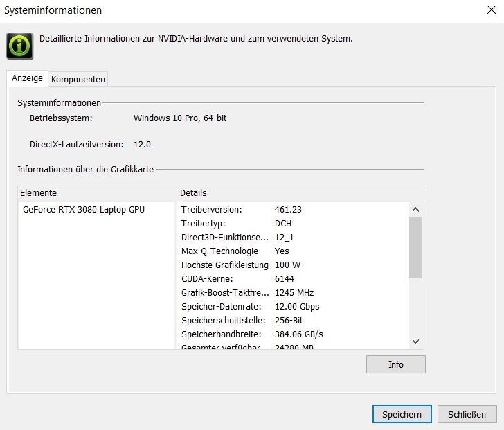
Task: Select the Treiberversion 461.23 row
Action: pyautogui.click(x=293, y=210)
